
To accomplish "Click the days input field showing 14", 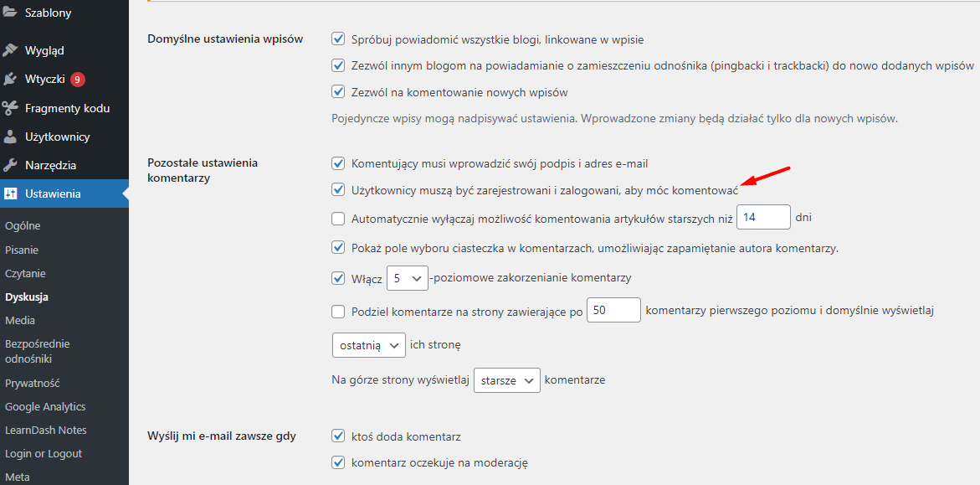I will coord(764,218).
